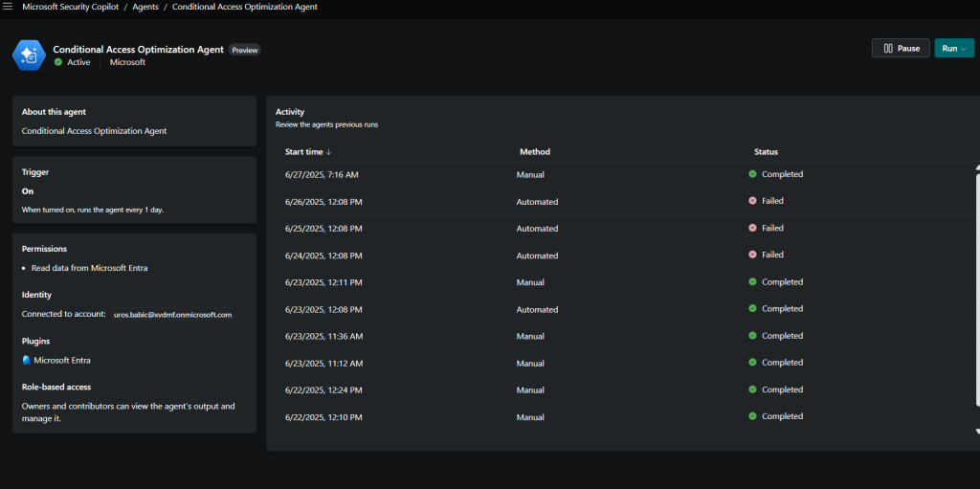Viewport: 980px width, 489px height.
Task: Click the red Failed icon for 6/26/2025
Action: [x=752, y=201]
